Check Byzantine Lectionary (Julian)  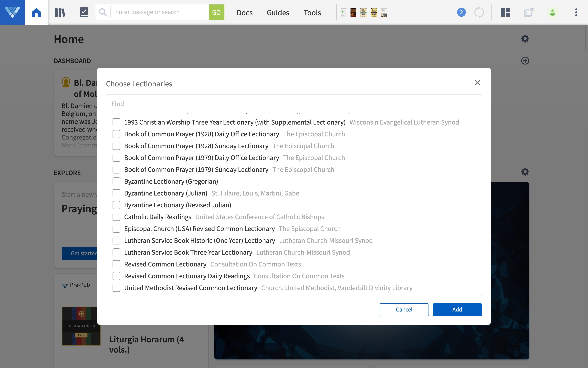[116, 193]
